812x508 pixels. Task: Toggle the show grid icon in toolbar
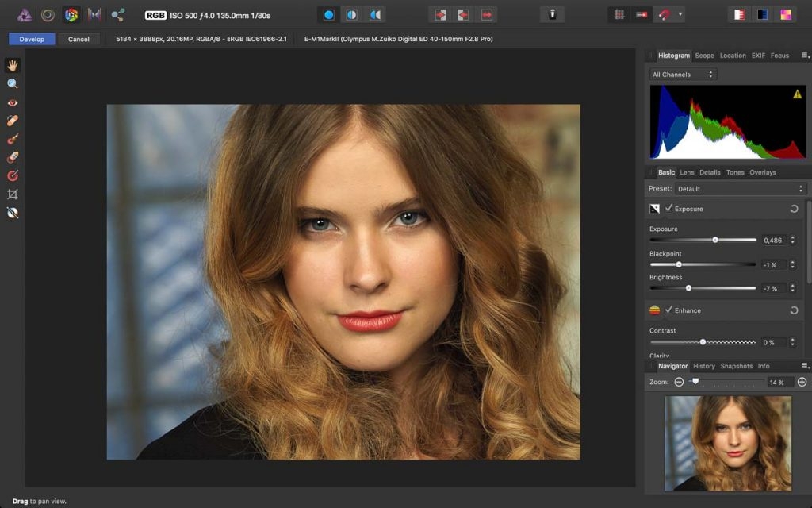point(619,14)
